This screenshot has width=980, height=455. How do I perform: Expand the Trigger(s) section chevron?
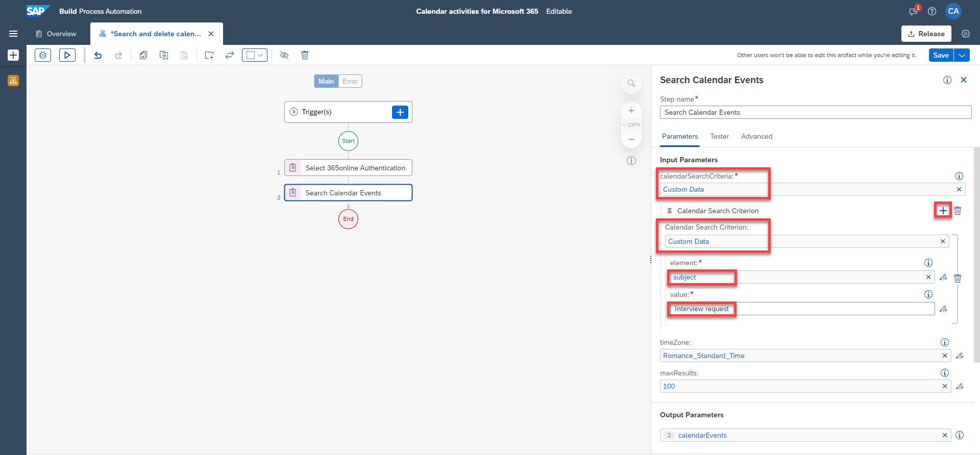[x=294, y=112]
